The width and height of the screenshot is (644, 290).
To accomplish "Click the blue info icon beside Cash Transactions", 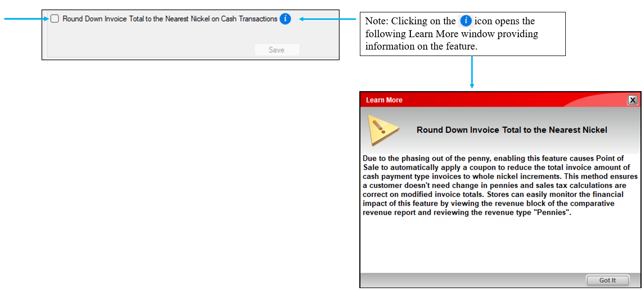I will [285, 19].
